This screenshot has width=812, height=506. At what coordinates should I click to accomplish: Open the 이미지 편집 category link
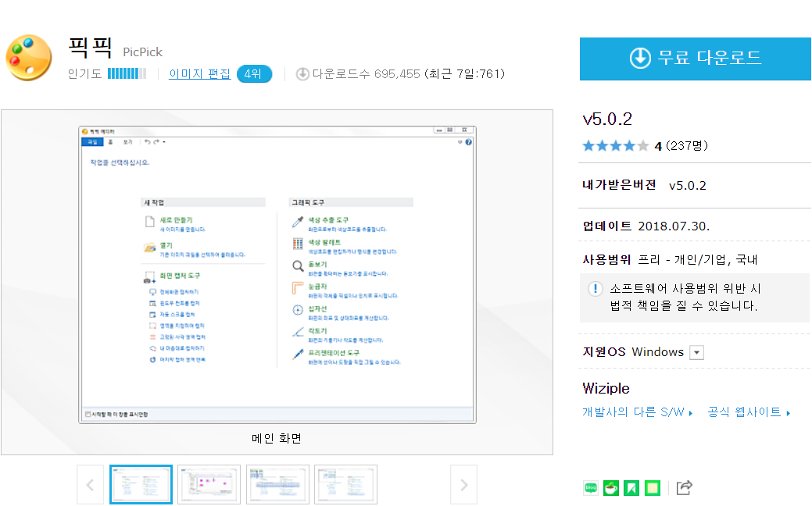pyautogui.click(x=200, y=74)
